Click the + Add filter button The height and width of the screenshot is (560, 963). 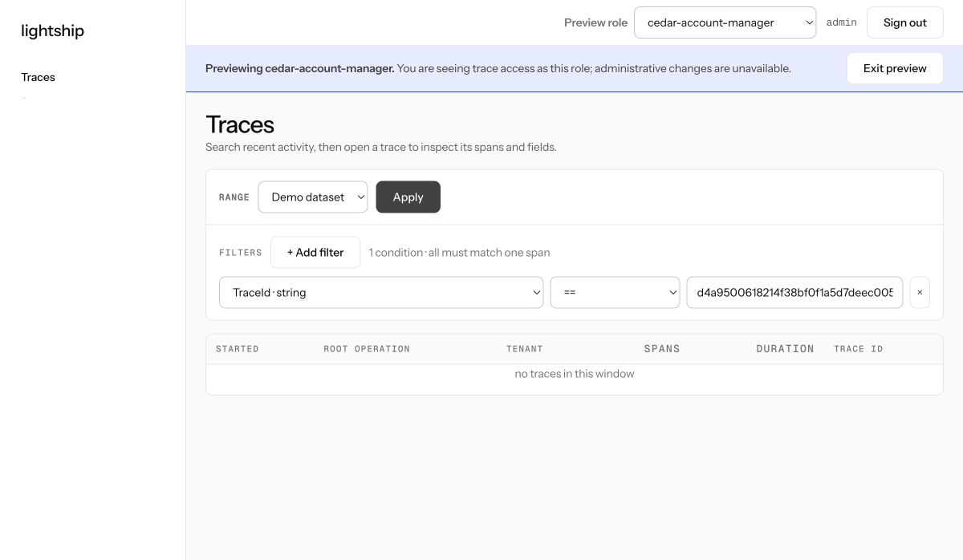click(315, 253)
